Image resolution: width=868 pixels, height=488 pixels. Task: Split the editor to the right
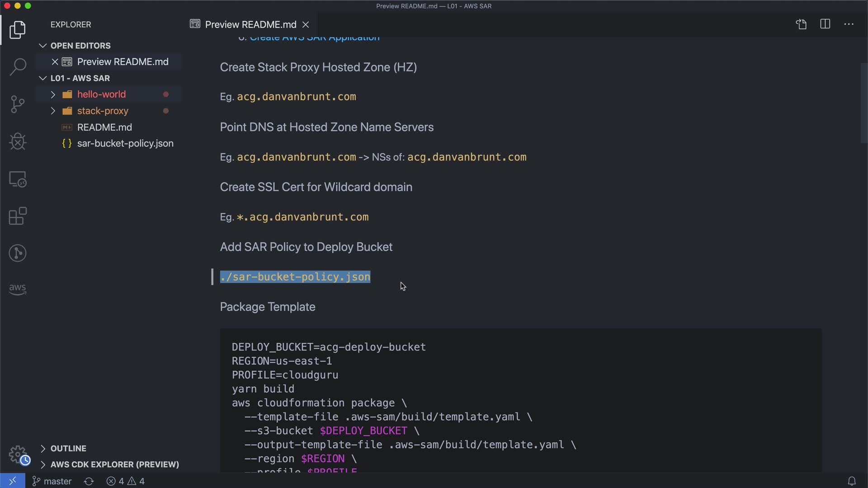825,24
